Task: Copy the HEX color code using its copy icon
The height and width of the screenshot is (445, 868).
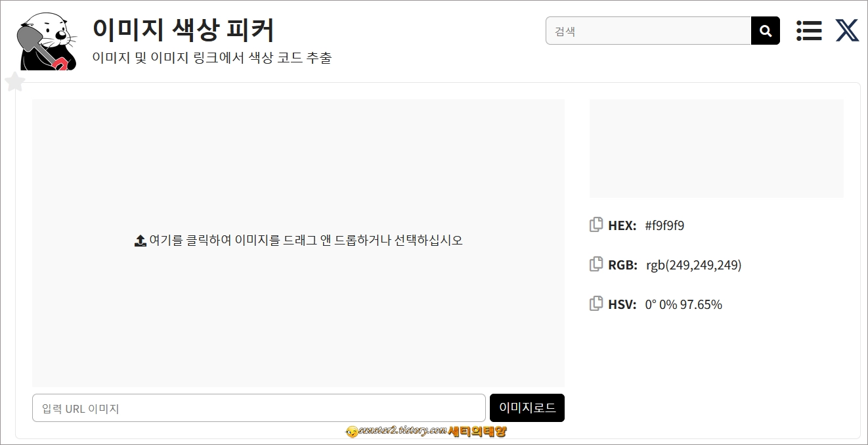Action: 596,225
